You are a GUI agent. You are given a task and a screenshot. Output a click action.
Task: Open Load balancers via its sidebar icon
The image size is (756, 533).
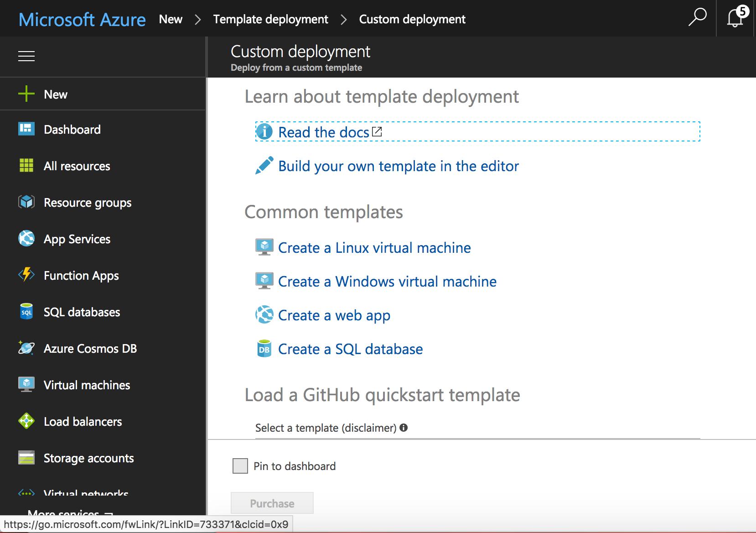click(26, 421)
